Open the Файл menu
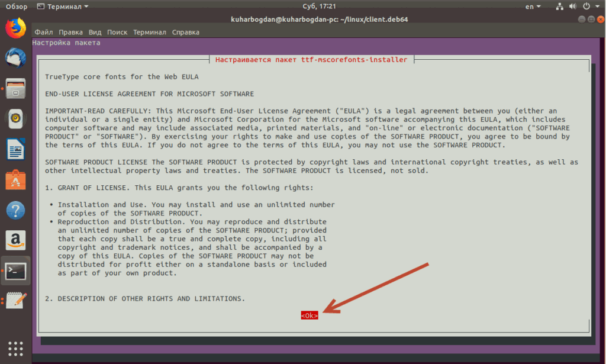This screenshot has height=364, width=606. click(44, 32)
